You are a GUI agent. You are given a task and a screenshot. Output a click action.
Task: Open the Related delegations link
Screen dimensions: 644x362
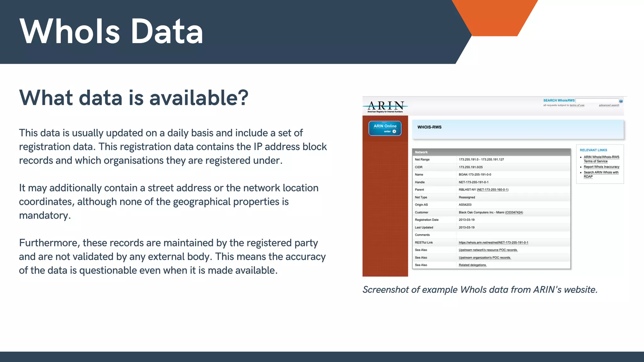point(473,265)
